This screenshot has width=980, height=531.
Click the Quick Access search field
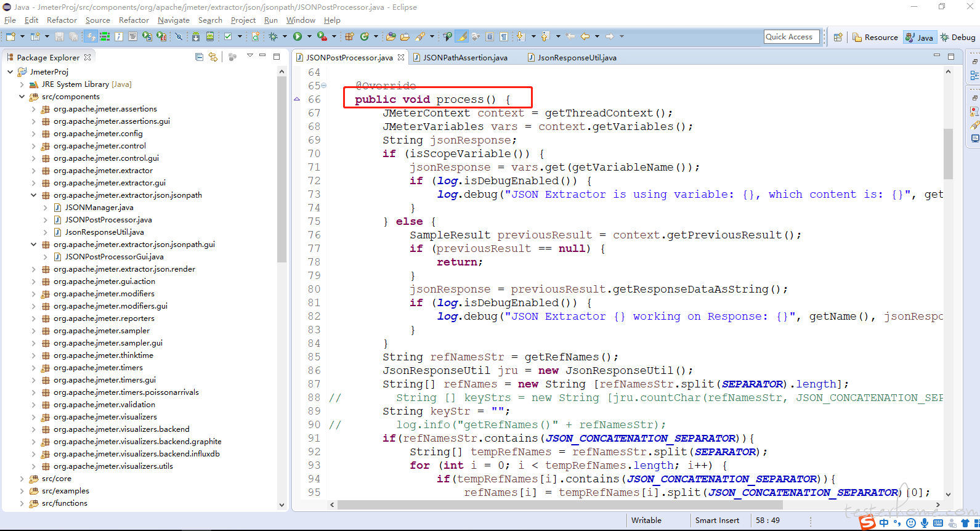792,37
